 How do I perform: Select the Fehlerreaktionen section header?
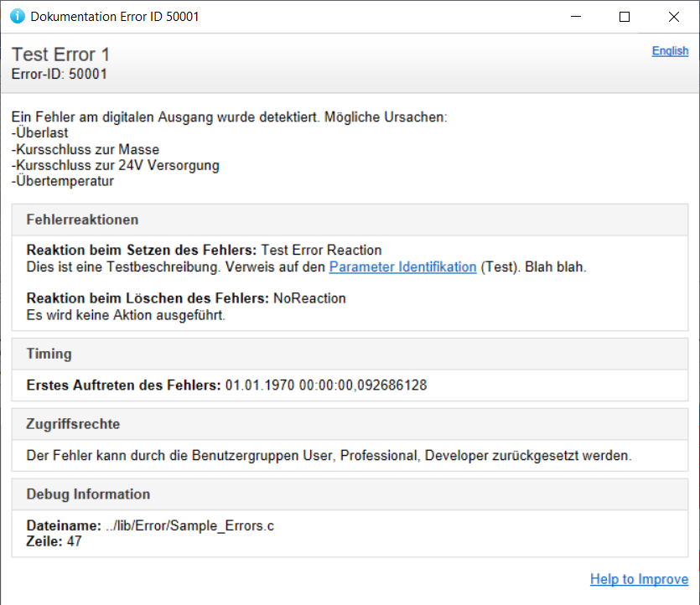tap(82, 220)
